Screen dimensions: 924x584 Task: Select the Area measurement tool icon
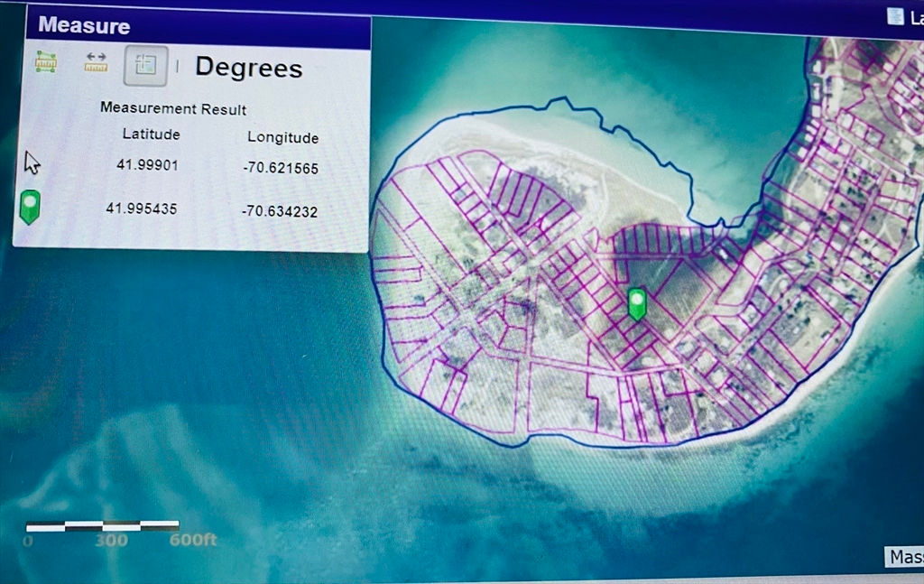tap(46, 62)
